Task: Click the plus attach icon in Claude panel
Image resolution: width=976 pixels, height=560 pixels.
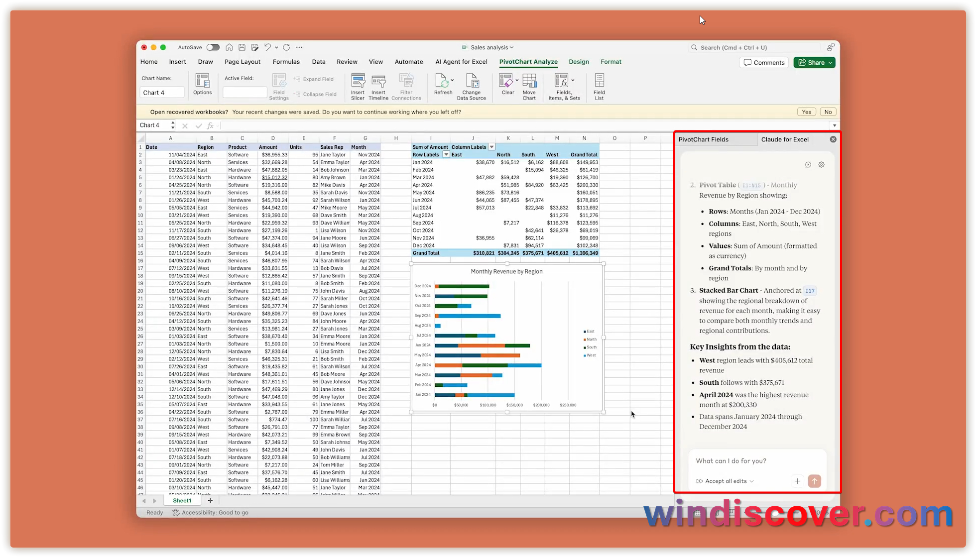Action: point(797,481)
